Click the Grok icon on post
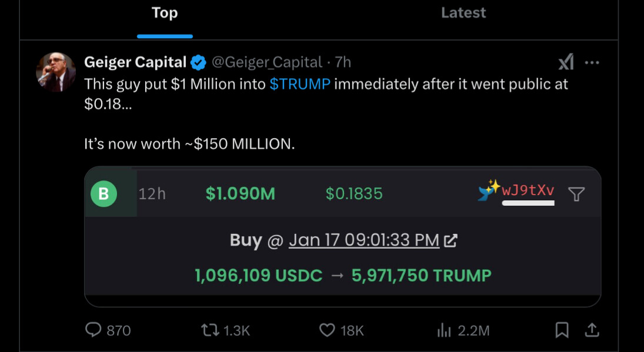644x352 pixels. [x=565, y=62]
